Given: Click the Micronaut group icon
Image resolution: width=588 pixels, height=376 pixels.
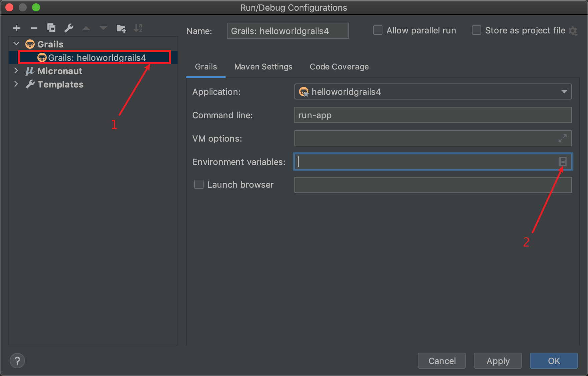Looking at the screenshot, I should tap(30, 71).
